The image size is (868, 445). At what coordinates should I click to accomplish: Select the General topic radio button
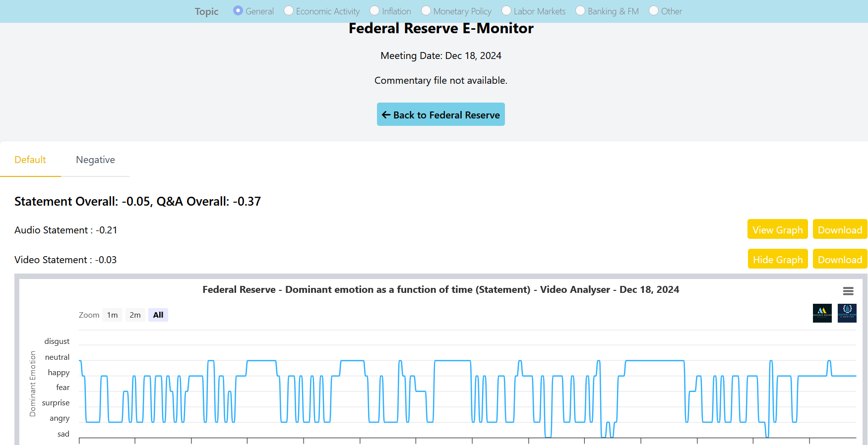click(x=238, y=11)
